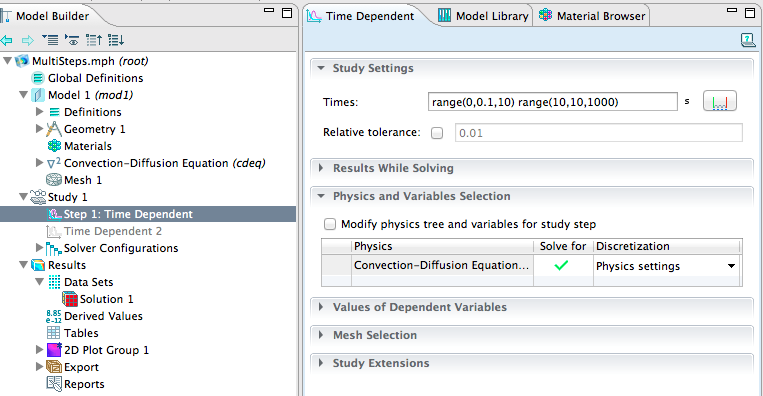Click the Move Down icon in Model Builder toolbar
Screen dimensions: 763x396
116,40
